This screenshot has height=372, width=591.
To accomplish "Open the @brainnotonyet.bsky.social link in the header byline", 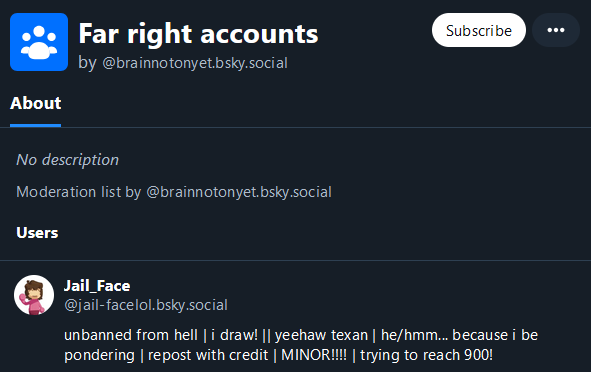I will [195, 63].
